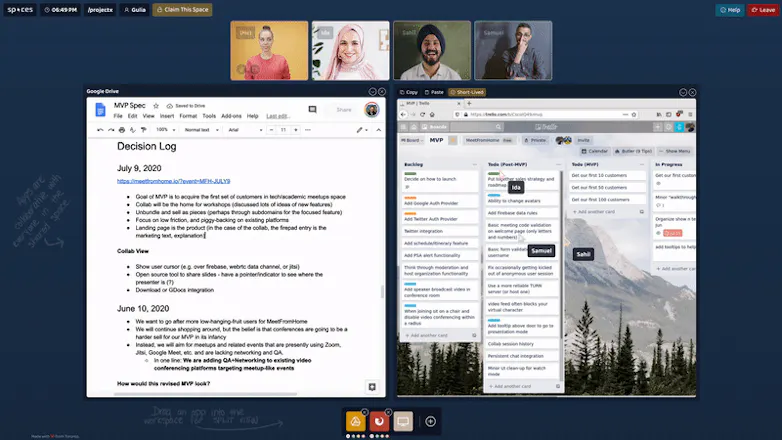The image size is (782, 440).
Task: Click Sahil's video thumbnail
Action: point(432,50)
